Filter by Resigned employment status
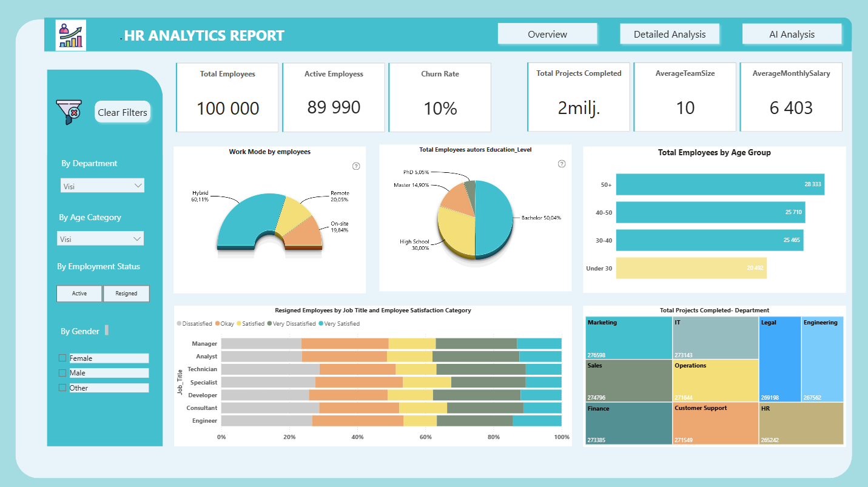Screen dimensions: 868x487 (x=126, y=294)
